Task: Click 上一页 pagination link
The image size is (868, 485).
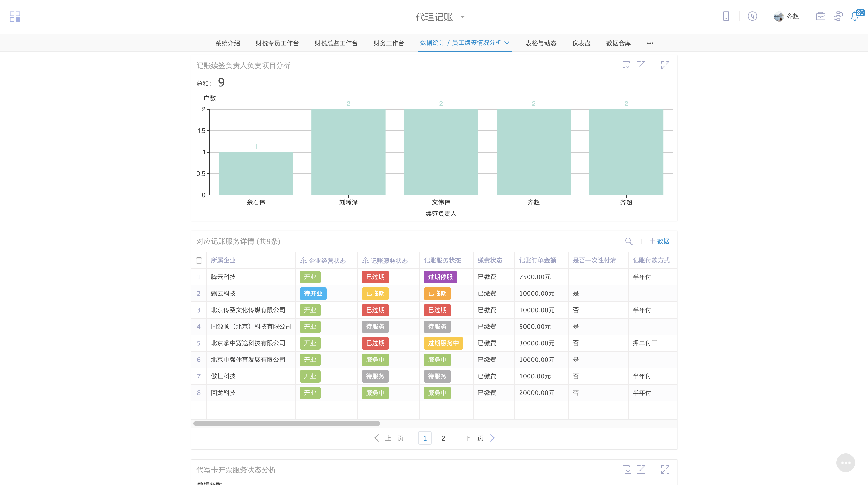Action: click(394, 438)
